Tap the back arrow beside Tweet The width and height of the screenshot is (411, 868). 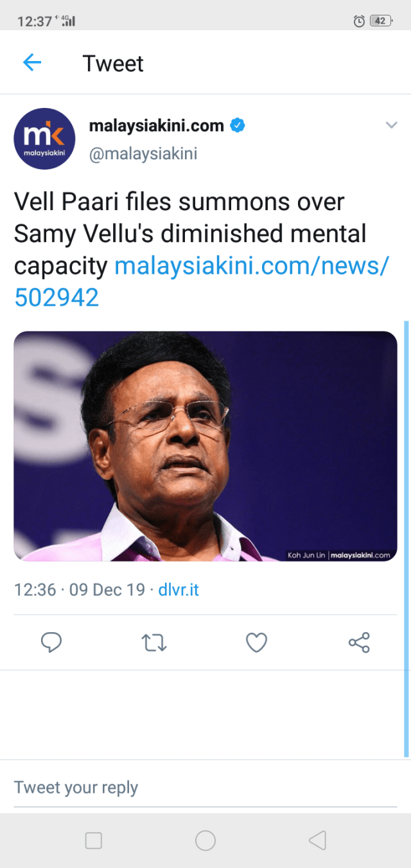coord(32,63)
